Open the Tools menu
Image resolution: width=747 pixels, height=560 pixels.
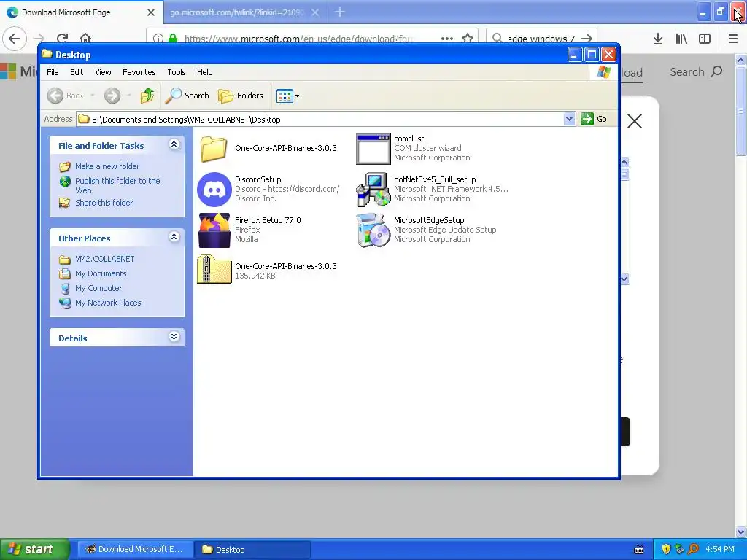tap(177, 72)
